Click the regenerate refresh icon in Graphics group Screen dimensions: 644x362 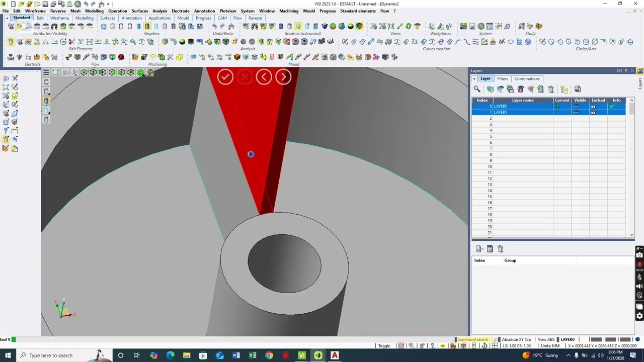click(103, 26)
